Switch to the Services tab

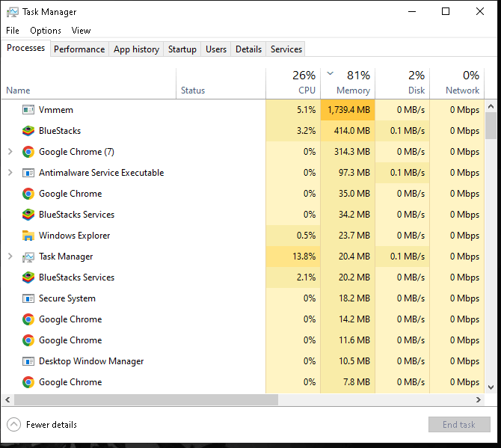coord(286,49)
